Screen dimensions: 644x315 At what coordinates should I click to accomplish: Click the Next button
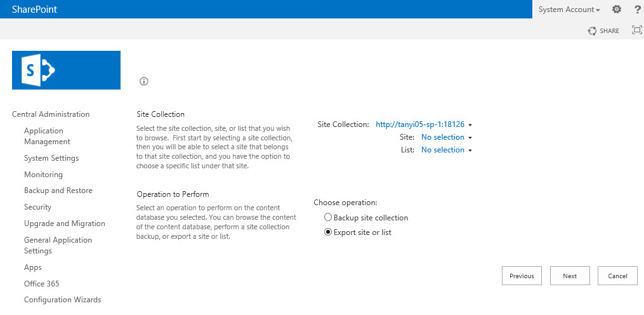[570, 276]
